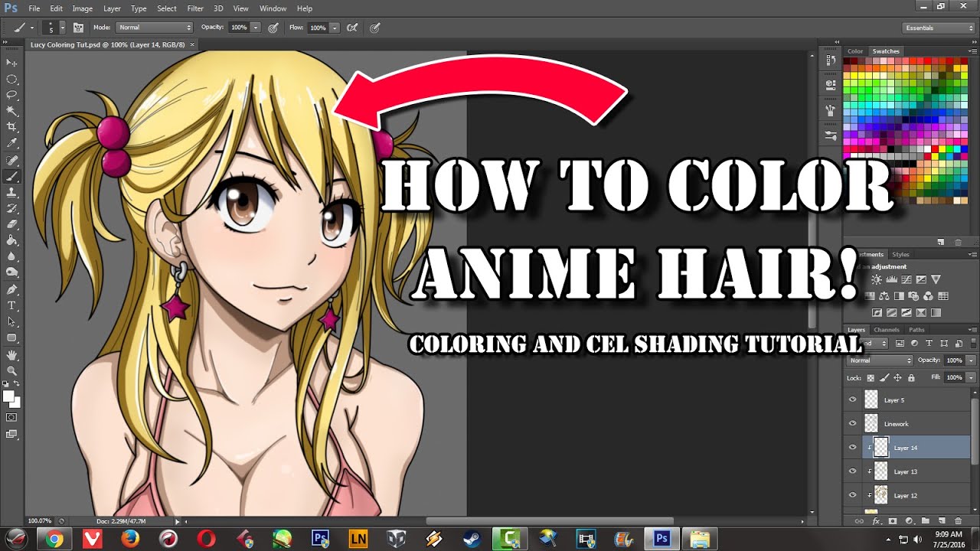Screen dimensions: 980x551
Task: Toggle lock all padlock
Action: coord(910,377)
